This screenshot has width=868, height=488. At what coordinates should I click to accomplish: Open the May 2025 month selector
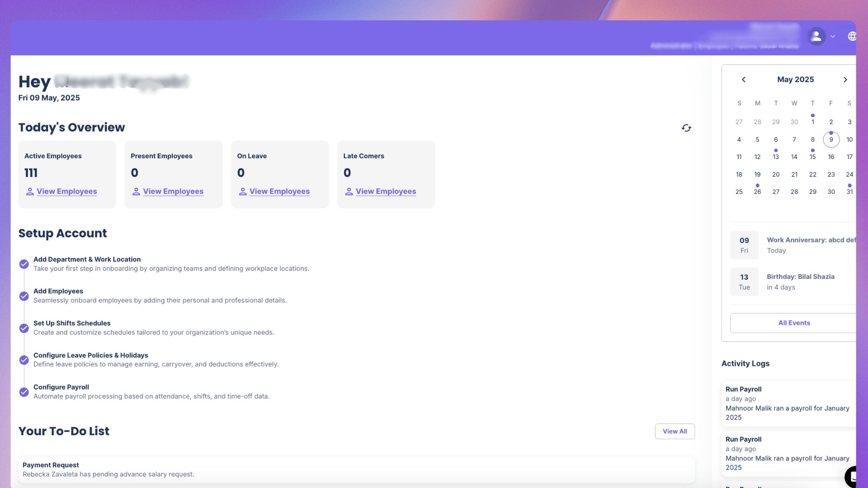(x=795, y=80)
